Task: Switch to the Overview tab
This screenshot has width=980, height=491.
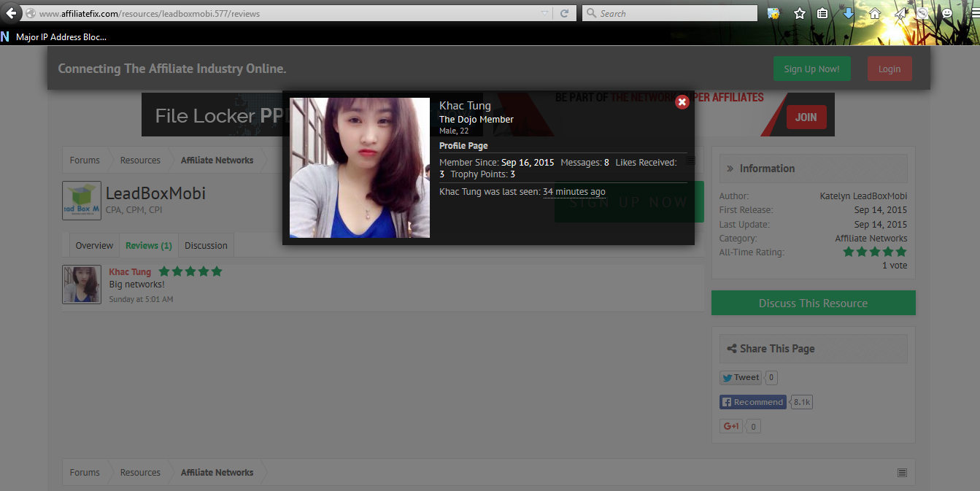Action: point(94,246)
